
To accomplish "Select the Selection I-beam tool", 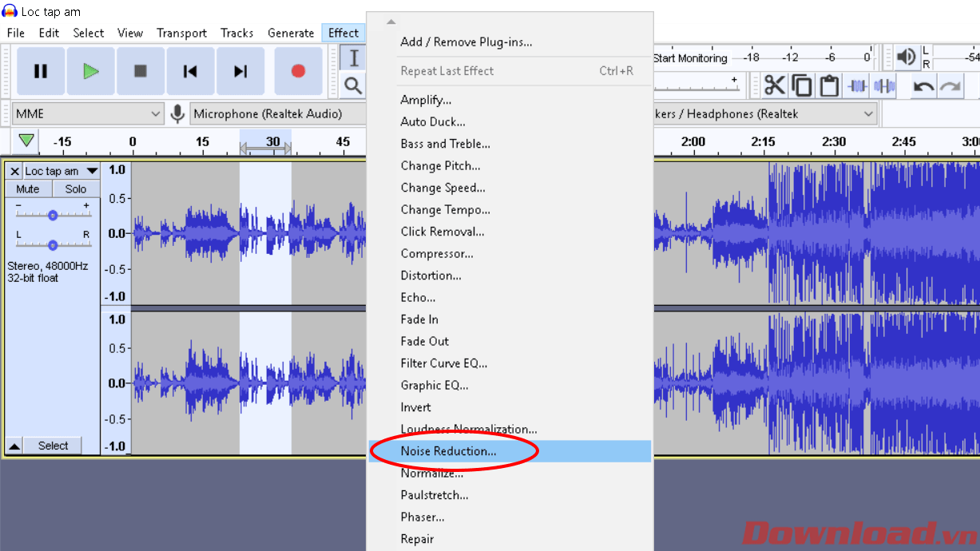I will pos(352,57).
